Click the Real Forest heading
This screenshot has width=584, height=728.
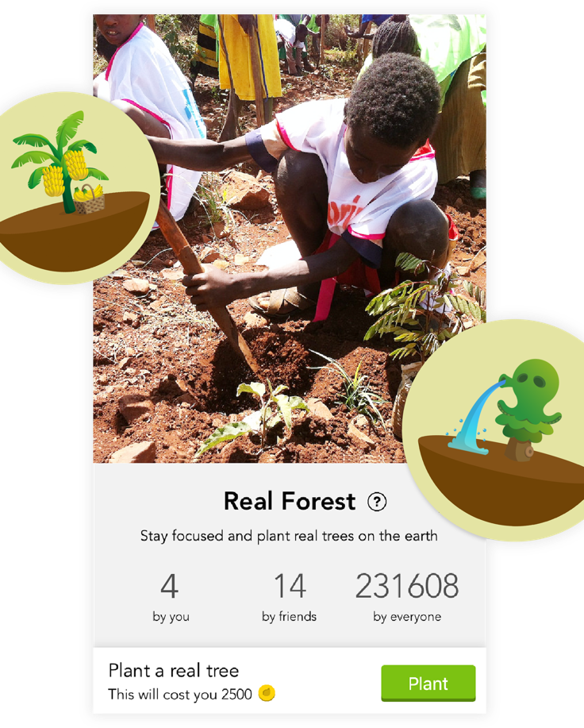[x=290, y=502]
